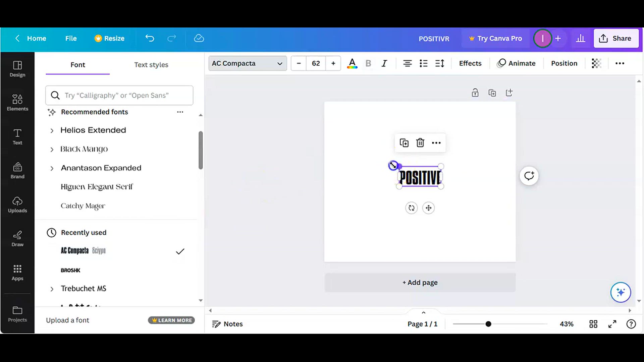The height and width of the screenshot is (362, 644).
Task: Lock the page with the padlock icon
Action: point(475,93)
